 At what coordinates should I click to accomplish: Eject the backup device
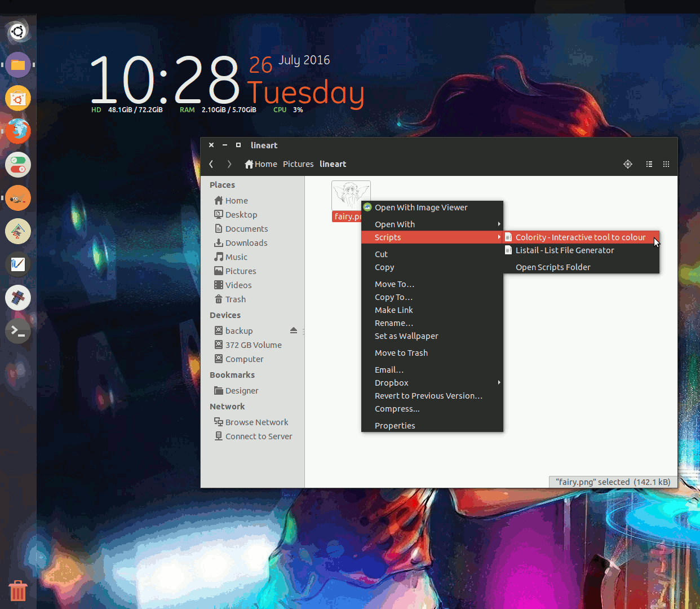(x=294, y=330)
